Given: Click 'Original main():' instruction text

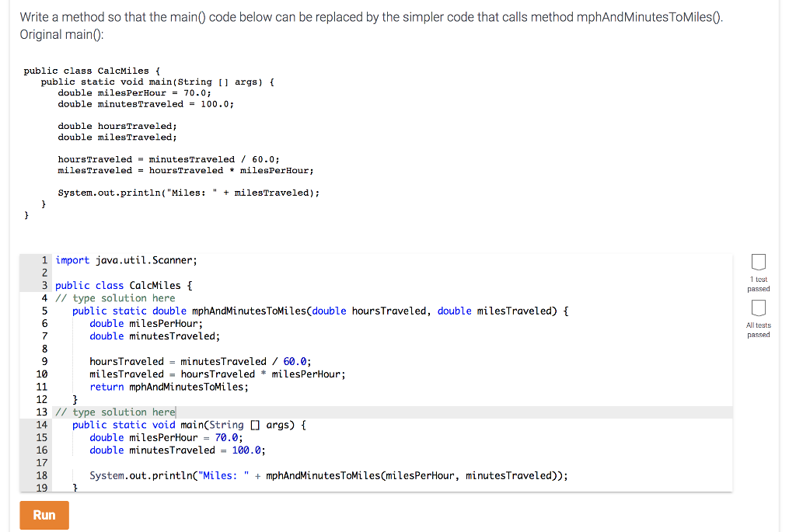Looking at the screenshot, I should (x=61, y=34).
